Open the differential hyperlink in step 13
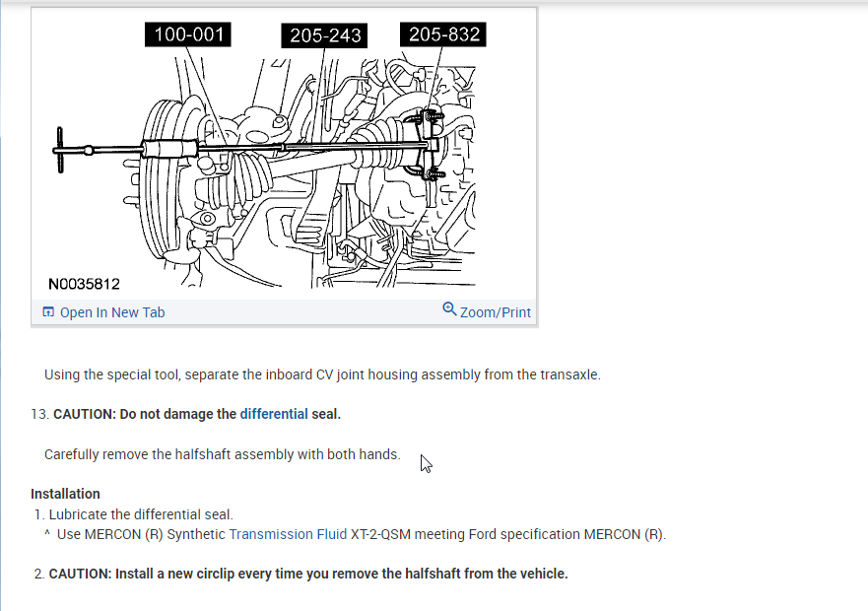868x611 pixels. (274, 414)
